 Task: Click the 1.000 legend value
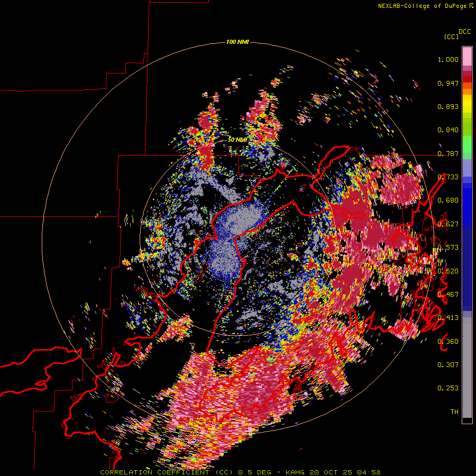448,59
